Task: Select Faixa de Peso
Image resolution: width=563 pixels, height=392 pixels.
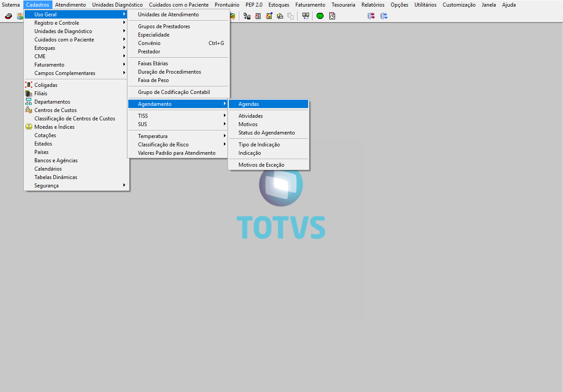Action: (178, 80)
